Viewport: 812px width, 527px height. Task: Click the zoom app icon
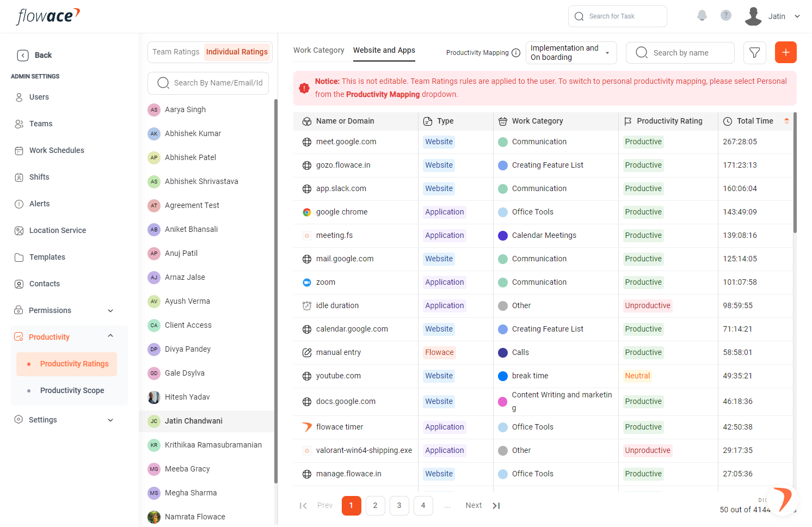[307, 283]
